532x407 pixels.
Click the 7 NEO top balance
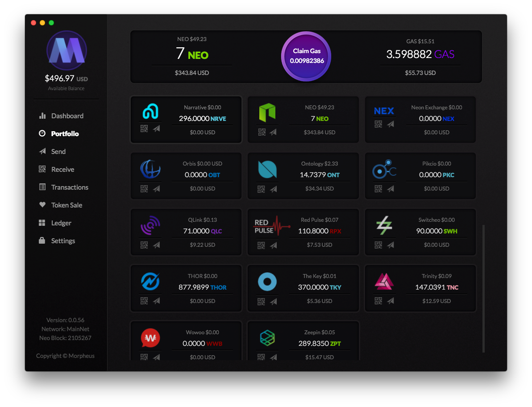click(x=192, y=54)
